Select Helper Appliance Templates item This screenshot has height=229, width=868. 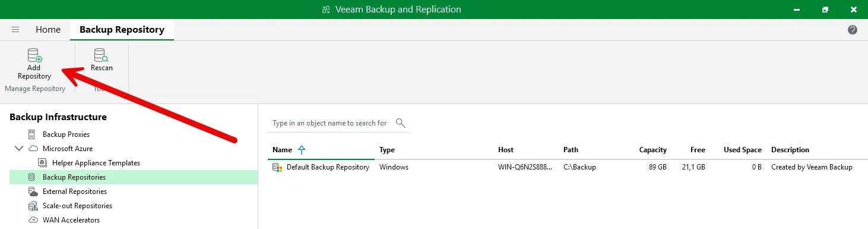point(96,163)
